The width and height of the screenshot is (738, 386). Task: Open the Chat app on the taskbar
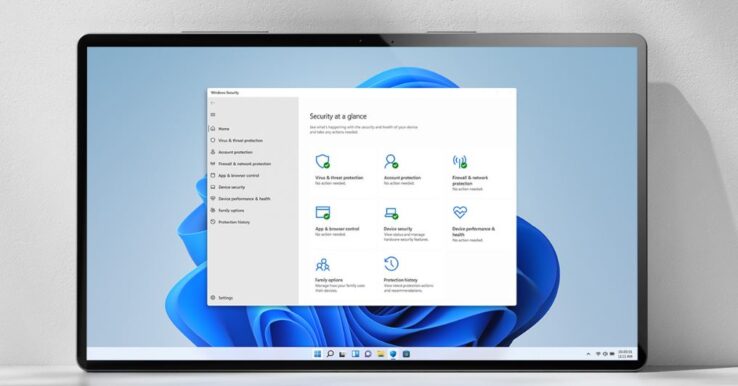click(x=368, y=354)
